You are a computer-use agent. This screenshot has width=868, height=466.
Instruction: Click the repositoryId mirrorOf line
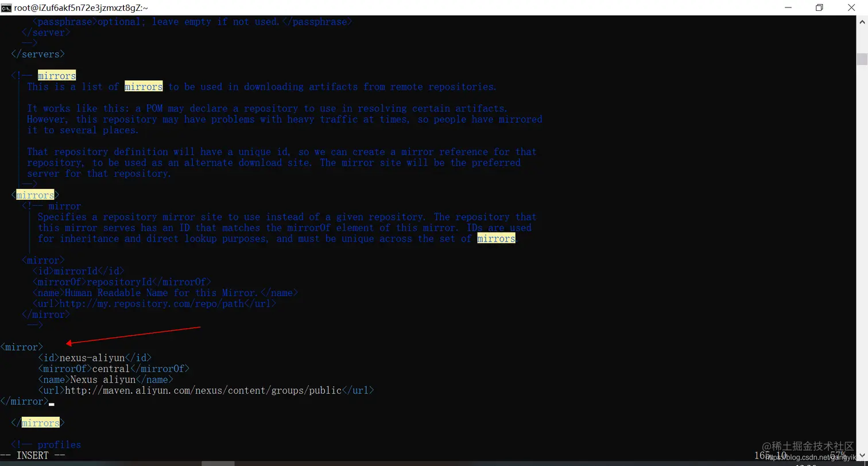(122, 282)
